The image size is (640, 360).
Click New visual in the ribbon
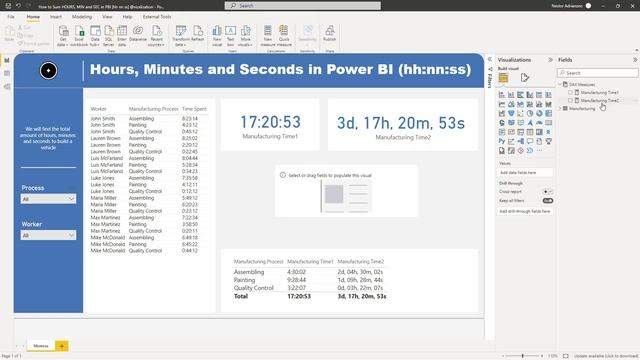[x=217, y=36]
